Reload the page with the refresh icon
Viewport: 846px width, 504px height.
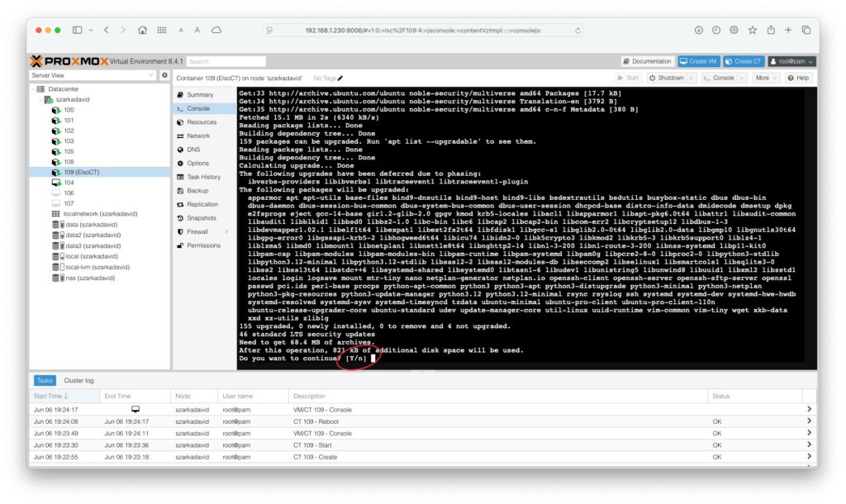[x=577, y=31]
